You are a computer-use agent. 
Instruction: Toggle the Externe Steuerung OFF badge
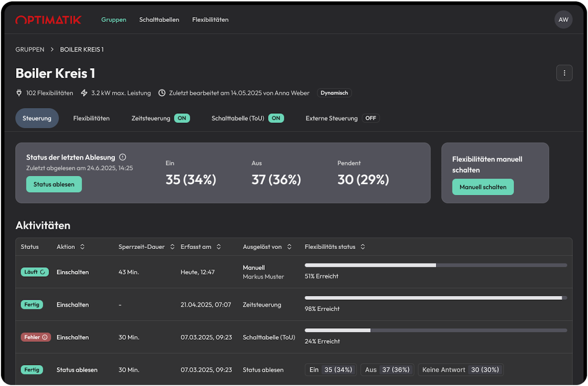click(x=371, y=118)
